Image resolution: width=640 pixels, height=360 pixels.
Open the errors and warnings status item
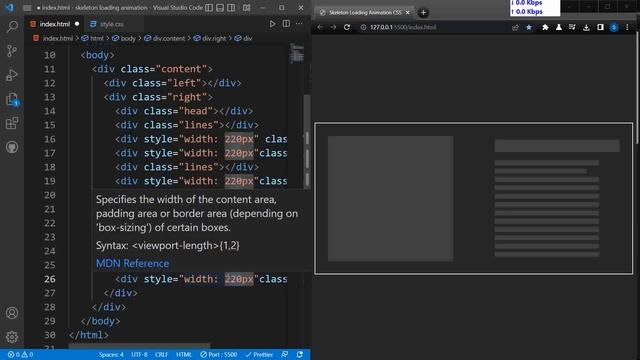(x=20, y=355)
